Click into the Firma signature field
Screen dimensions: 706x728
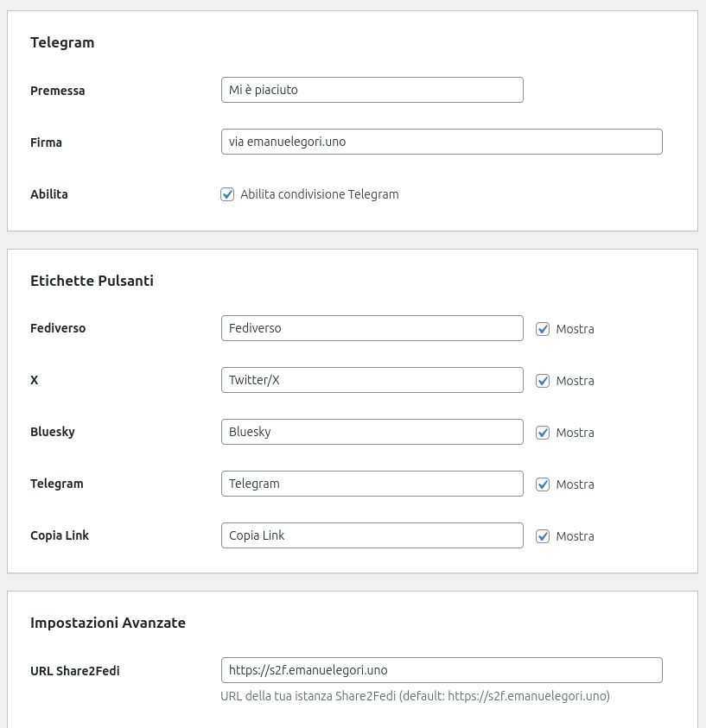pos(441,142)
